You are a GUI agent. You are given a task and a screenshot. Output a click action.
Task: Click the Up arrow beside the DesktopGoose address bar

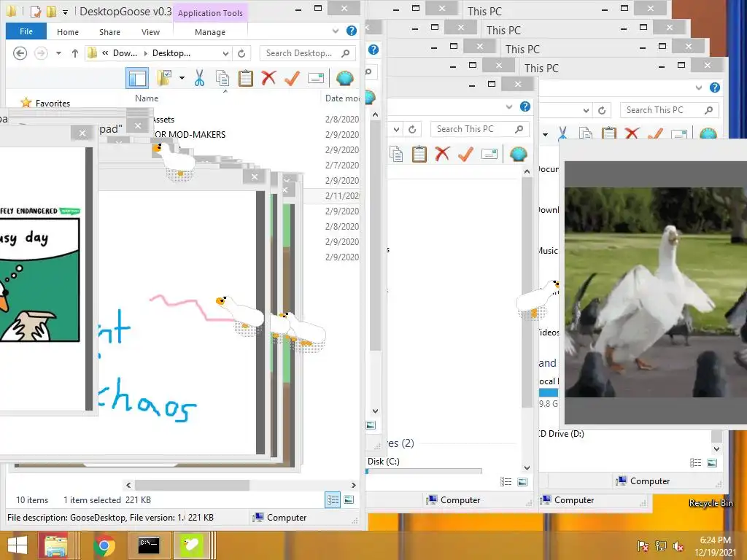coord(75,53)
